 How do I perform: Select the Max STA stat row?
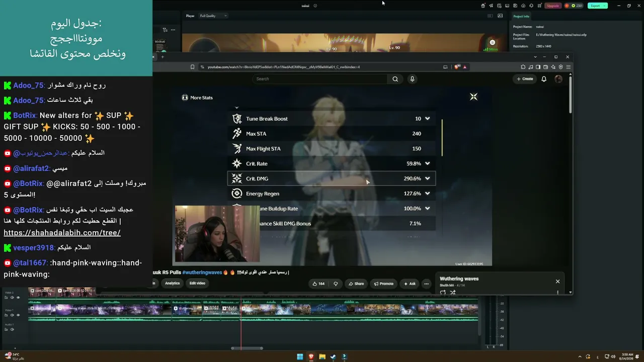[x=331, y=134]
